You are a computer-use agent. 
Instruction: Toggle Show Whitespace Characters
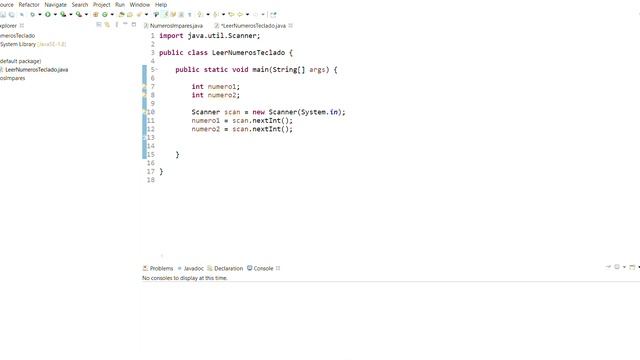point(189,14)
